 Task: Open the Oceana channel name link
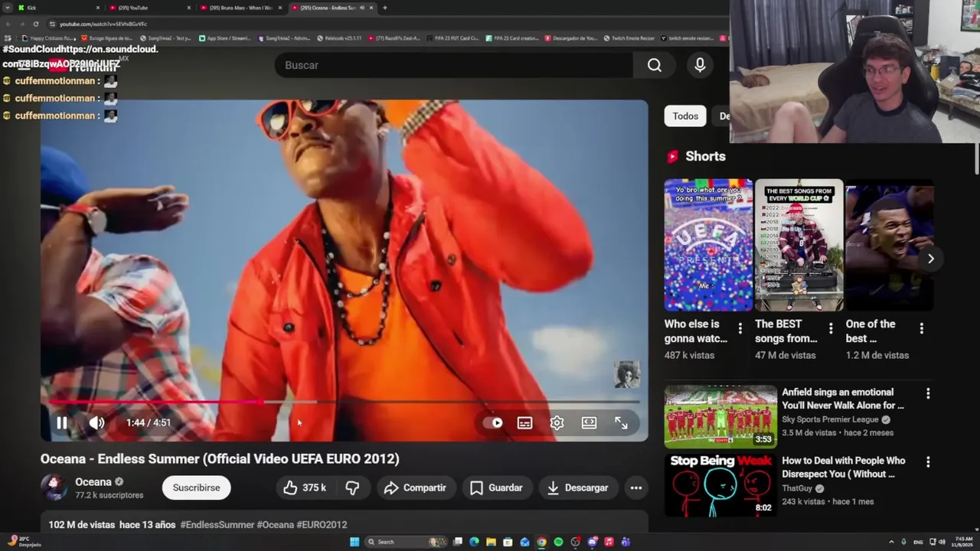pos(93,482)
